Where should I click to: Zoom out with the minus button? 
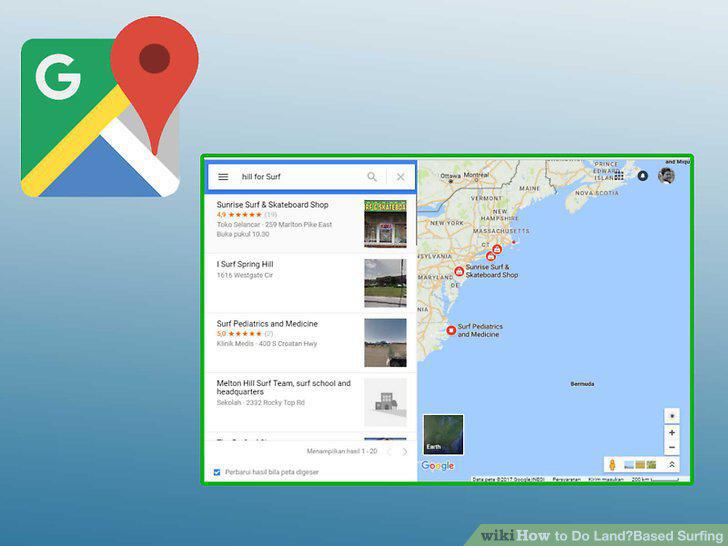pyautogui.click(x=672, y=448)
